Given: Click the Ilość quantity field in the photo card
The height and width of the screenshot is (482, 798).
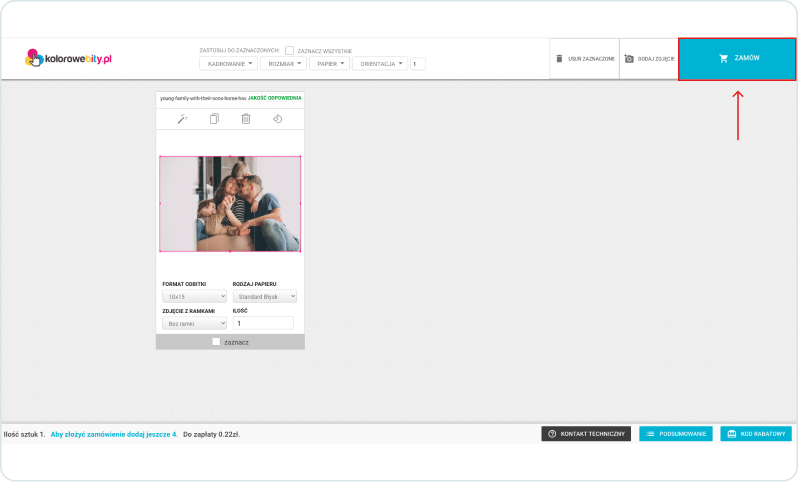Looking at the screenshot, I should (263, 323).
